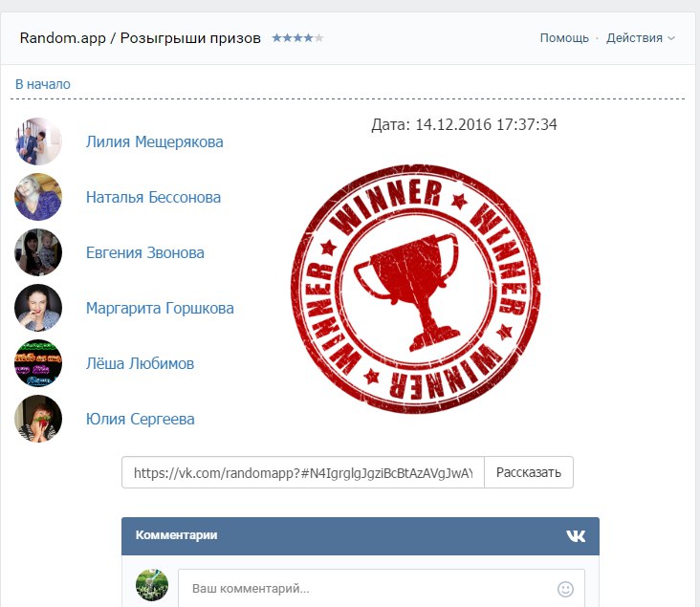Click Лилия Мещерякова's avatar photo
This screenshot has width=700, height=607.
pyautogui.click(x=38, y=141)
